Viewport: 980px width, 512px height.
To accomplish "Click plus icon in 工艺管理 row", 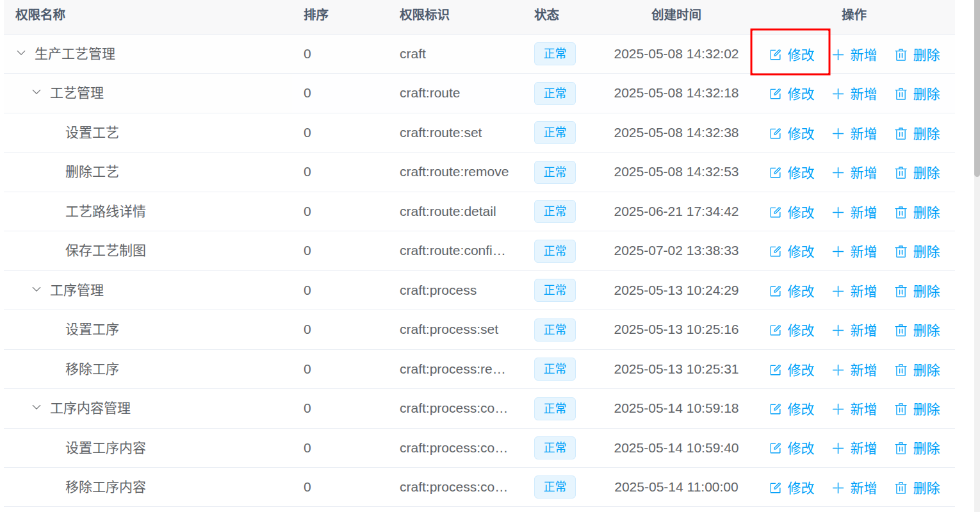I will click(x=838, y=94).
